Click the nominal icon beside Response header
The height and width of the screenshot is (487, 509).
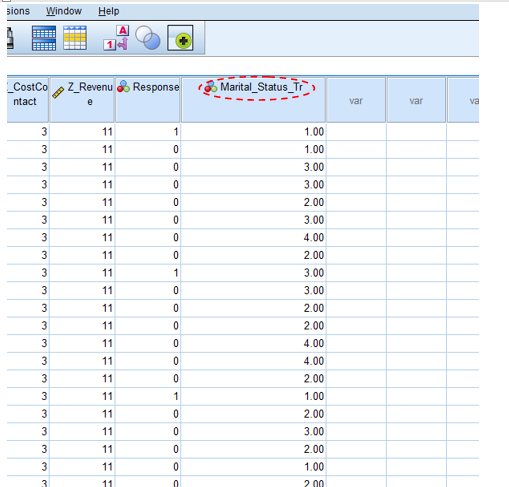[x=123, y=87]
